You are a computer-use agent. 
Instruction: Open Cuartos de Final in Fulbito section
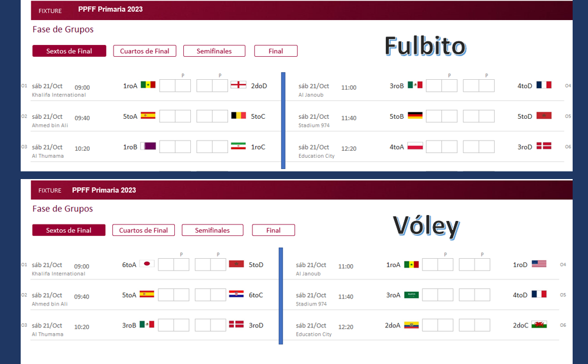tap(144, 51)
